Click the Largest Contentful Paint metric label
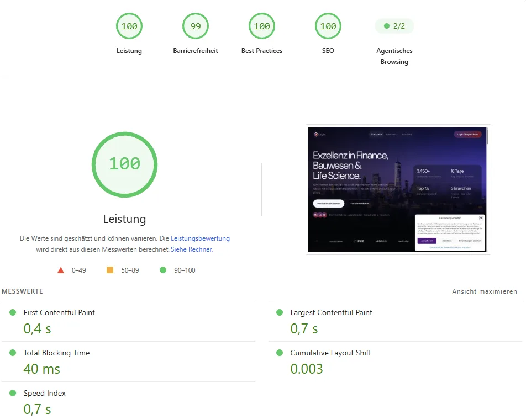This screenshot has height=420, width=526. [x=331, y=312]
